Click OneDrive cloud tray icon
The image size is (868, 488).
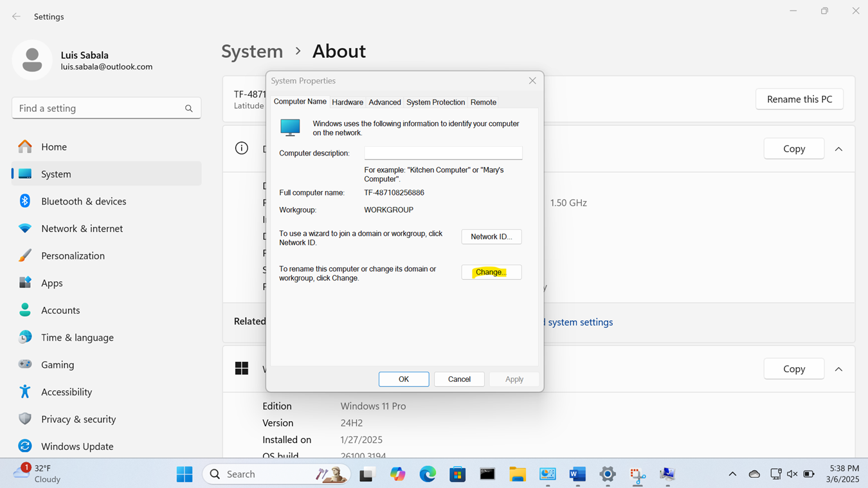754,474
